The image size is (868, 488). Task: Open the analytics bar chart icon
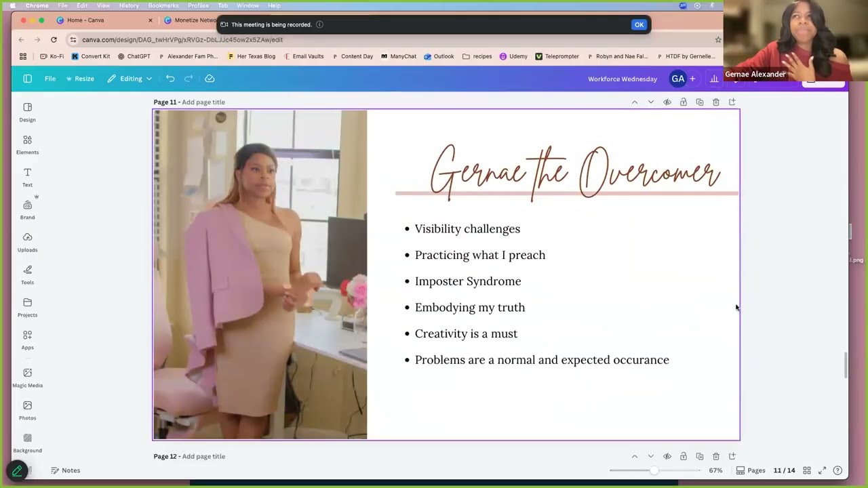[714, 79]
